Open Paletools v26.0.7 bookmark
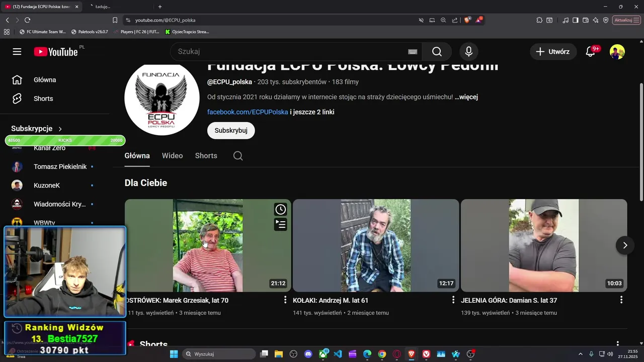The width and height of the screenshot is (644, 362). click(90, 32)
